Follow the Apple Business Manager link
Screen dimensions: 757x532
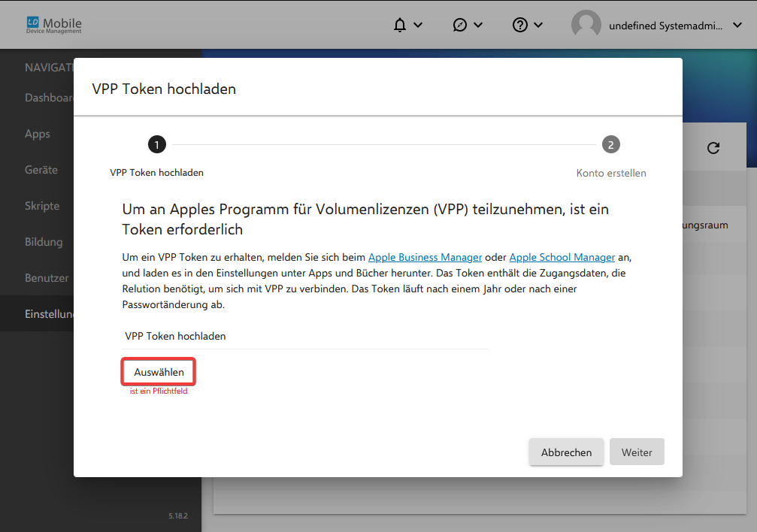pos(425,257)
